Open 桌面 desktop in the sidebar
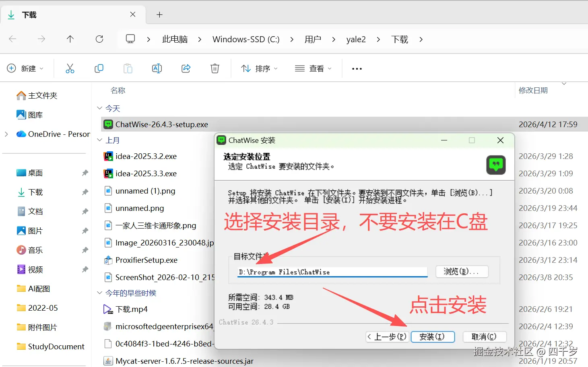Viewport: 588px width, 367px height. coord(30,173)
